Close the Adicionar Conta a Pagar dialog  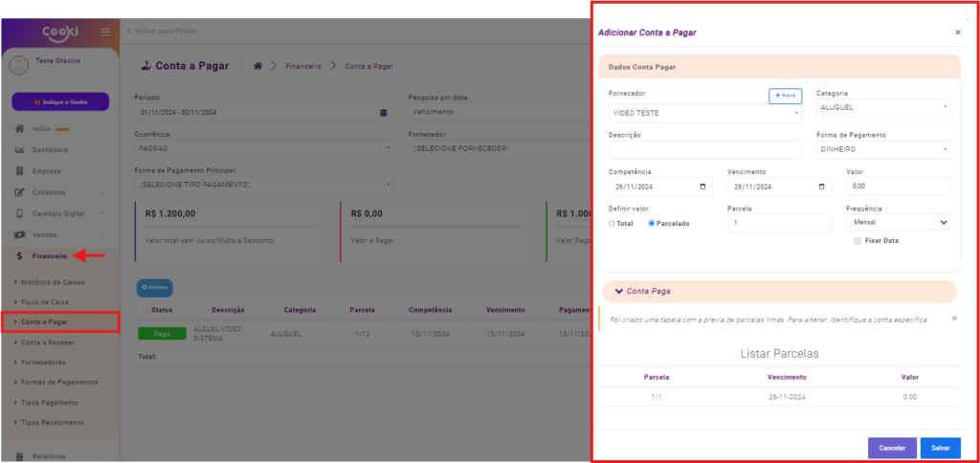(x=957, y=33)
